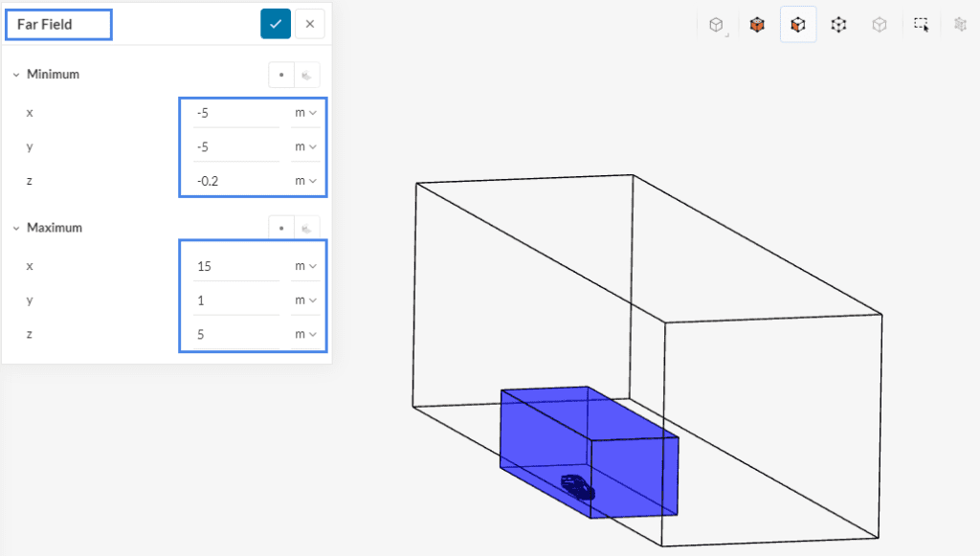Enable the box selection tool

pyautogui.click(x=919, y=24)
